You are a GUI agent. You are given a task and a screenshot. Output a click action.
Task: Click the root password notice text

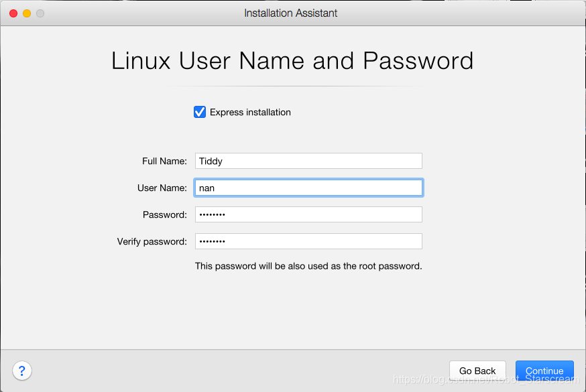tap(308, 266)
